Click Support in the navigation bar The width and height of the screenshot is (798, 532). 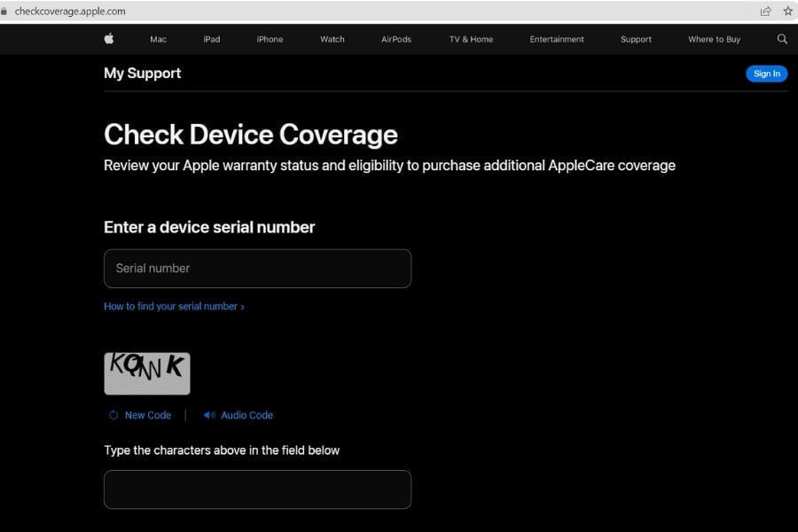636,39
